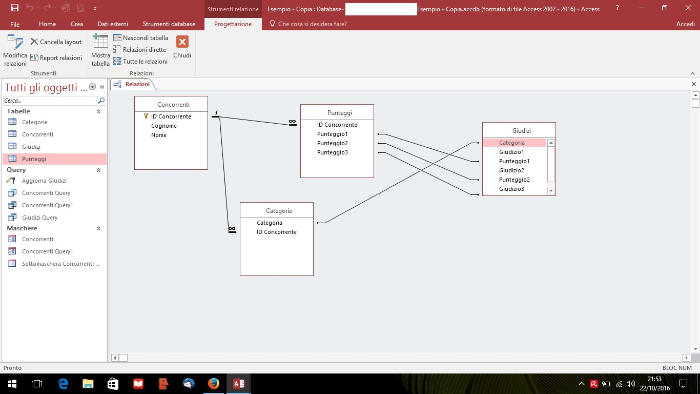Open Firefox from the taskbar
Screen dimensions: 700x394
(213, 384)
